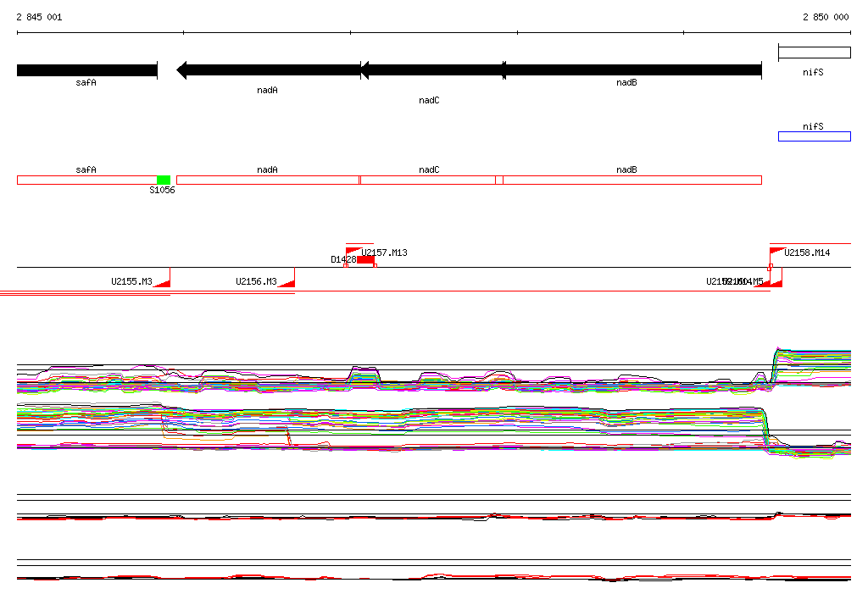The width and height of the screenshot is (868, 605).
Task: Click the red-outlined safA segment box
Action: [87, 180]
